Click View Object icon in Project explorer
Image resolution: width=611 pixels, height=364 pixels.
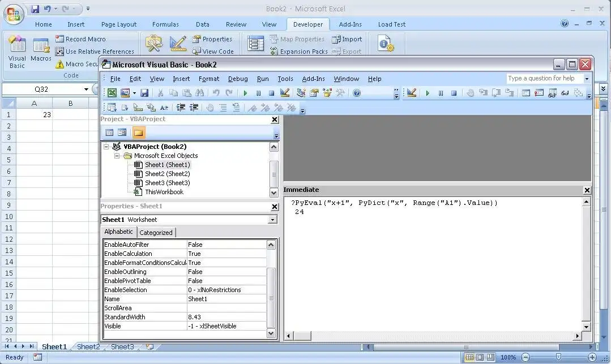pos(122,132)
